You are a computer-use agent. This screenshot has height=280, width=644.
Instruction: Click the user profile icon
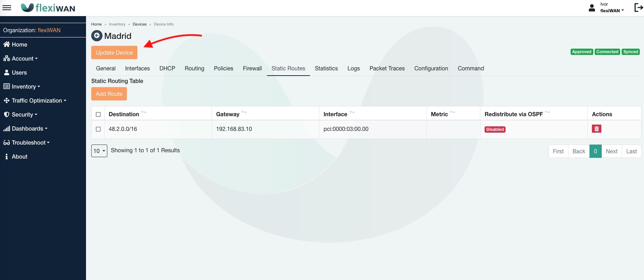click(x=592, y=8)
